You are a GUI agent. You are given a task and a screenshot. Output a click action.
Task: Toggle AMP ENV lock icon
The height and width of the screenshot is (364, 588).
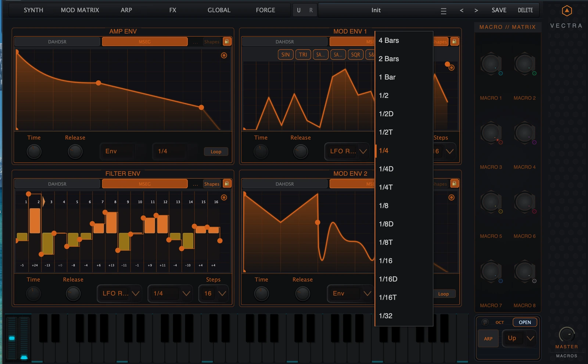[x=227, y=42]
